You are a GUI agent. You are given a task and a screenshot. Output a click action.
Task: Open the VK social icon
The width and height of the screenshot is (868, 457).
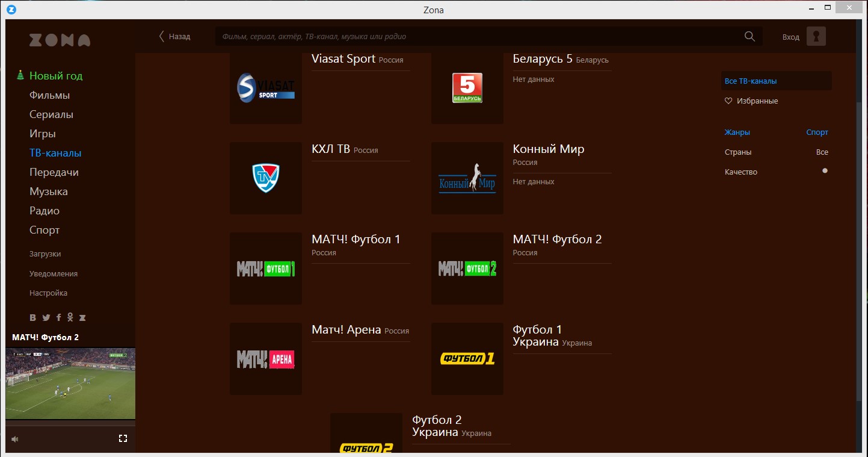pos(33,318)
